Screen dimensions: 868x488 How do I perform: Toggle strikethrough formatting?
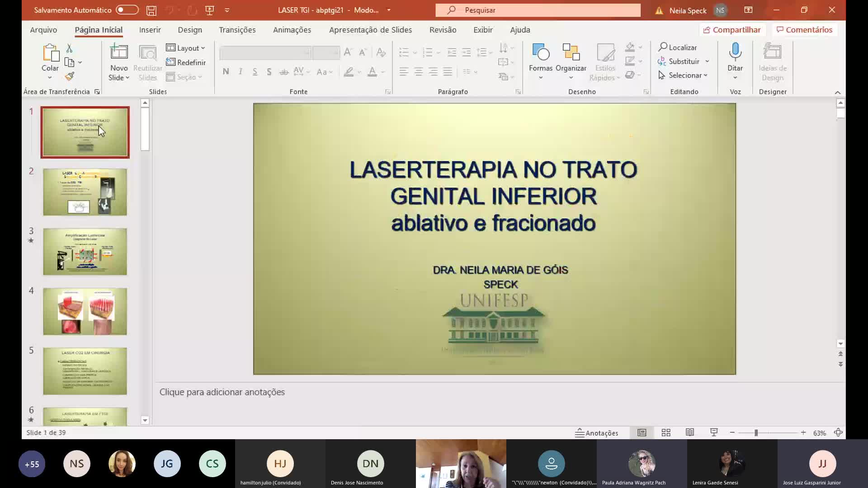click(x=284, y=71)
